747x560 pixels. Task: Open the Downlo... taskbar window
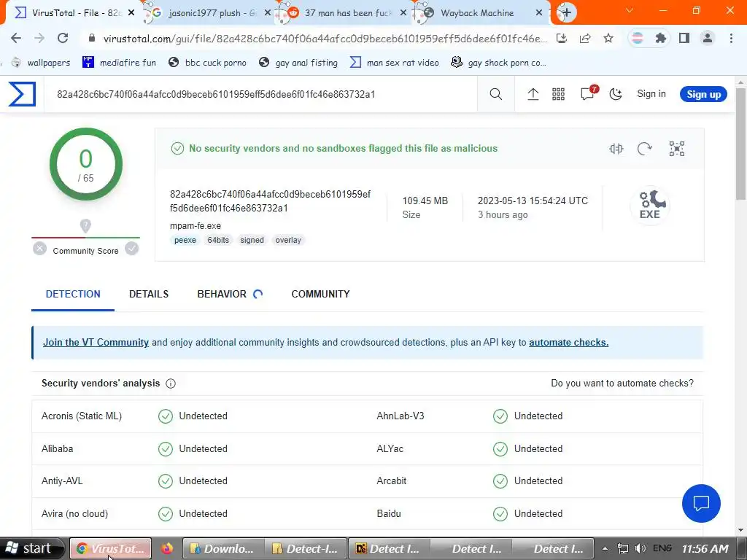(223, 548)
